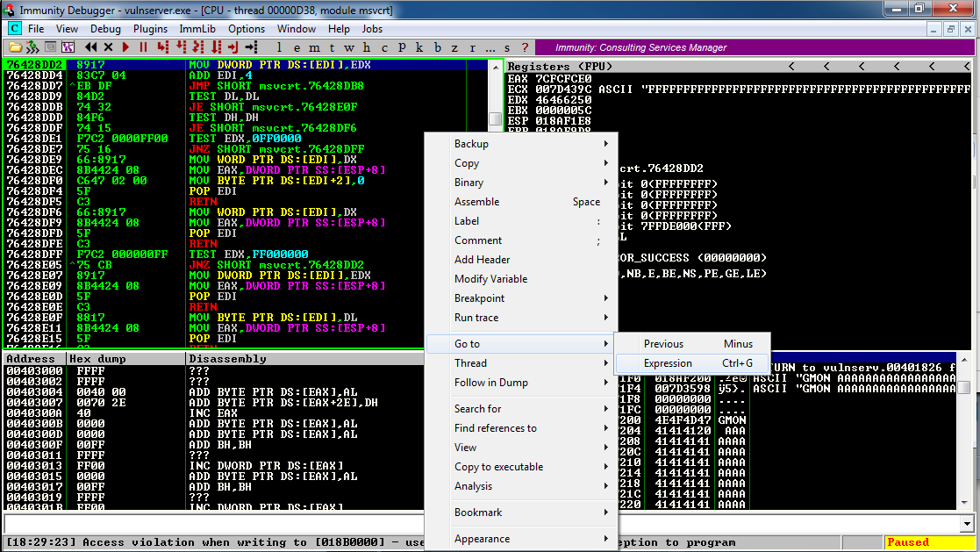Click the red question mark help icon
The width and height of the screenshot is (980, 552).
click(x=525, y=47)
